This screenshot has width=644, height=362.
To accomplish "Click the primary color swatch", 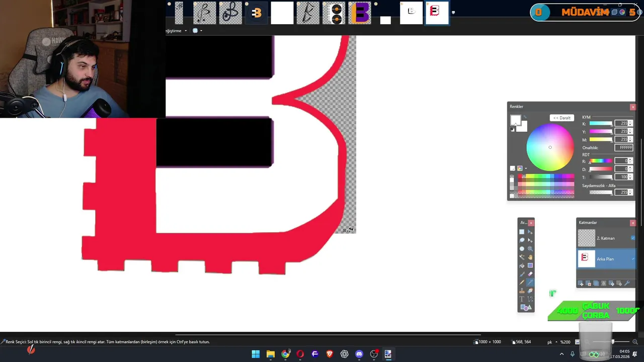I will [516, 120].
